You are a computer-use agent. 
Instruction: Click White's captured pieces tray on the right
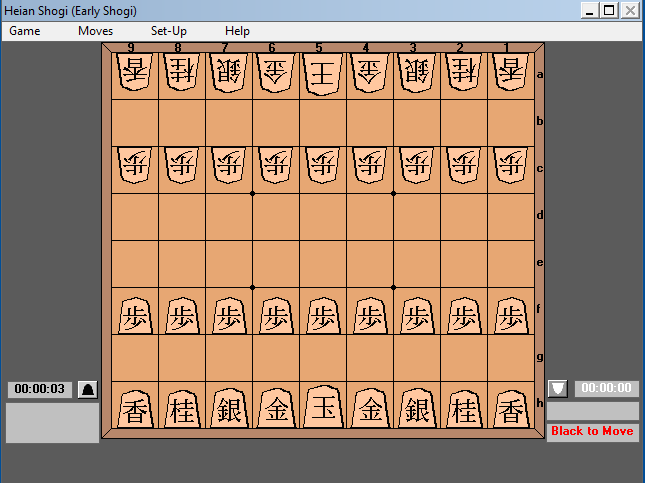593,411
